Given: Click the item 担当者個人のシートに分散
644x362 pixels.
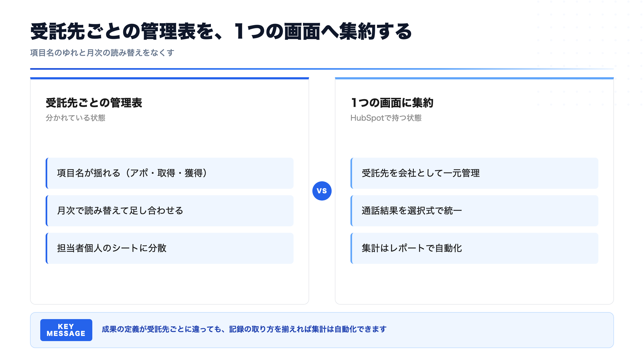Looking at the screenshot, I should pos(170,248).
